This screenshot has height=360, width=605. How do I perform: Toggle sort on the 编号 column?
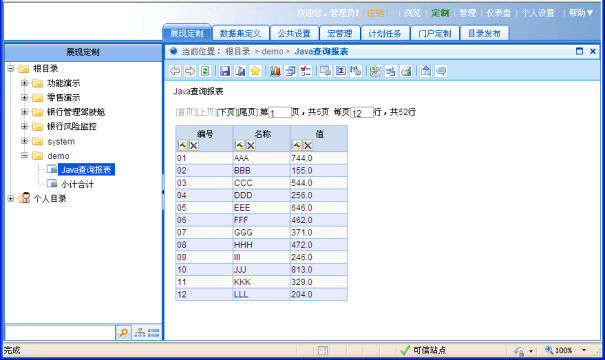click(183, 145)
